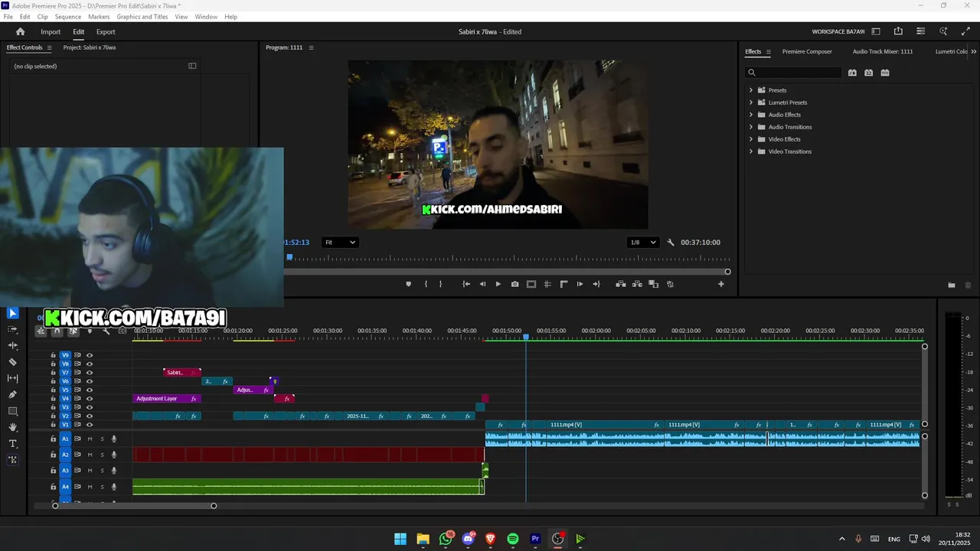The image size is (980, 551).
Task: Toggle Linked Selection in timeline
Action: click(x=73, y=331)
